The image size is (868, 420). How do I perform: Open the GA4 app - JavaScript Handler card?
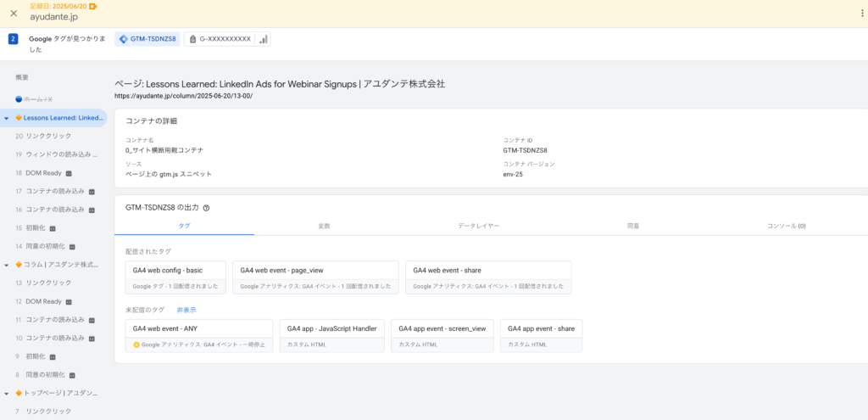point(332,335)
